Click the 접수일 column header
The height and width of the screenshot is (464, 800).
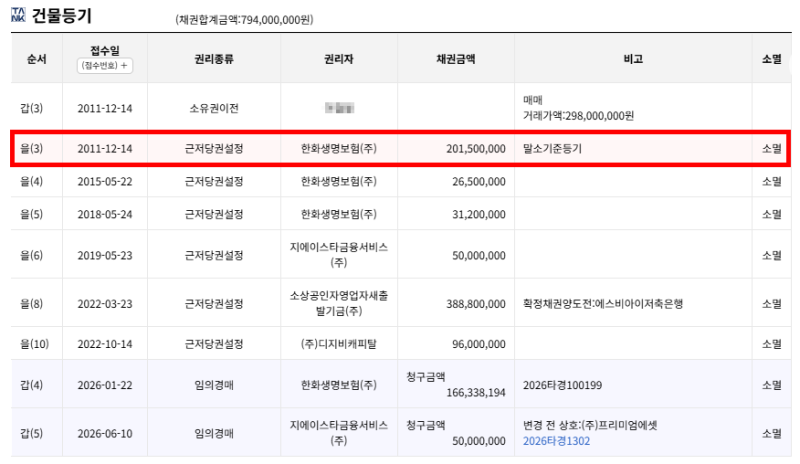[105, 50]
